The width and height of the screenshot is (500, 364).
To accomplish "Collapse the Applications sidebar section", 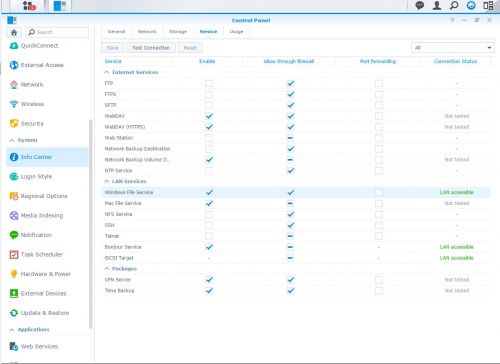I will tap(12, 330).
